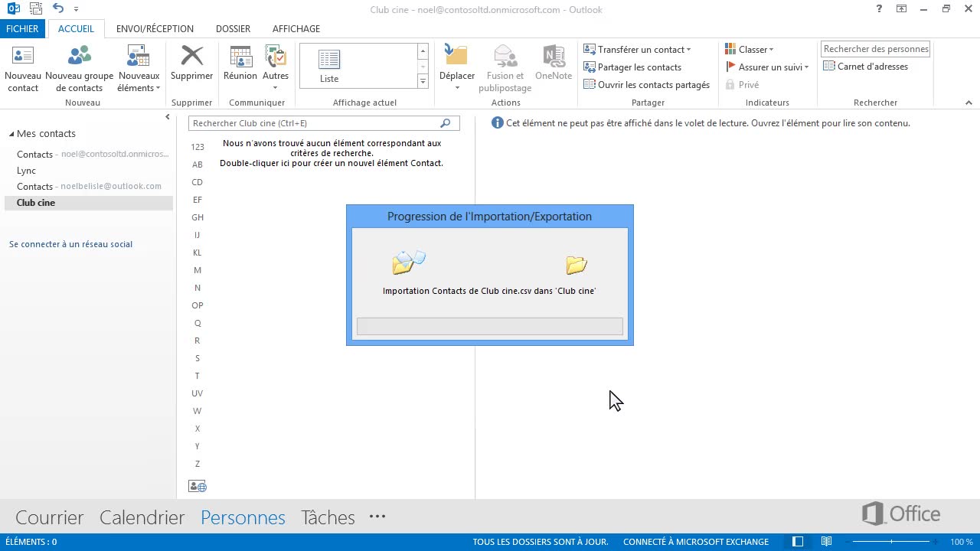Open the Classer categories dropdown
Screen dimensions: 980x551
pos(750,49)
